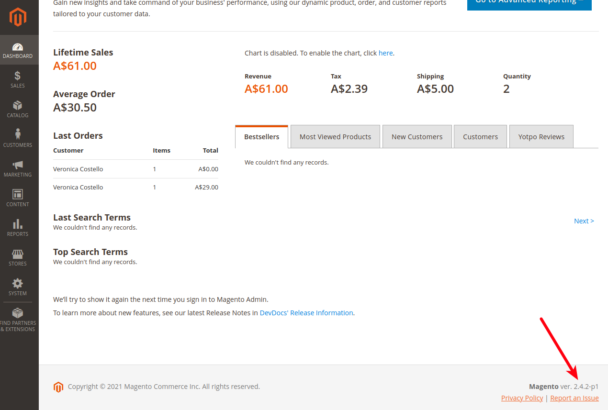The height and width of the screenshot is (410, 608).
Task: Click the Revenue A$61.00 figure
Action: point(266,89)
